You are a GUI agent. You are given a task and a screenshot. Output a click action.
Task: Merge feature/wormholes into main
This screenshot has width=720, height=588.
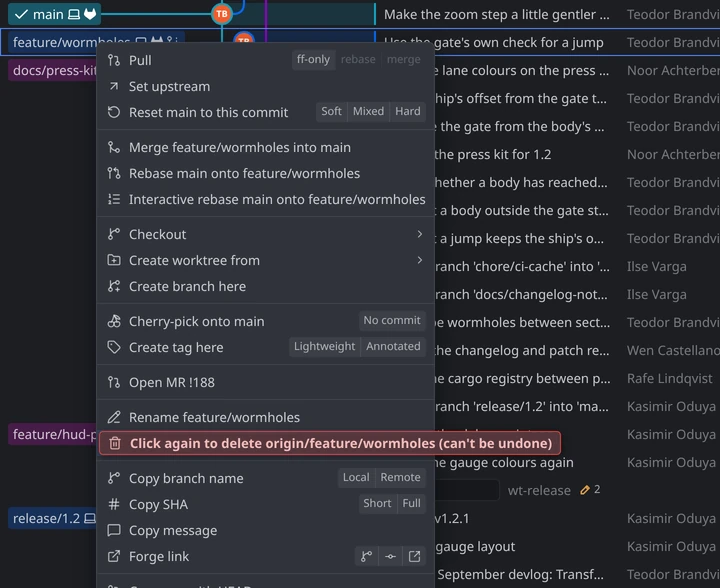(266, 147)
